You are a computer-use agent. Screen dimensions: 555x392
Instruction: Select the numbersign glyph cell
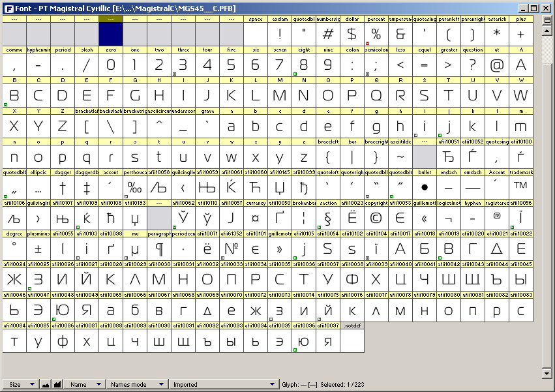(x=328, y=34)
